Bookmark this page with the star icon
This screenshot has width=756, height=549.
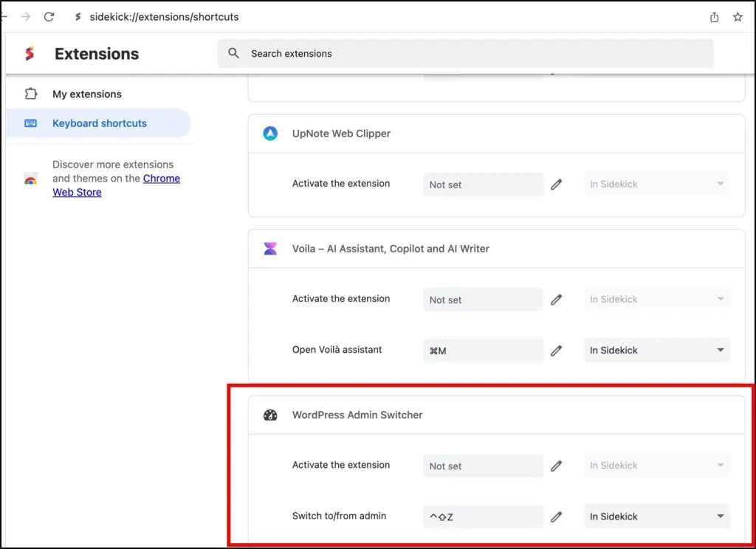[738, 17]
